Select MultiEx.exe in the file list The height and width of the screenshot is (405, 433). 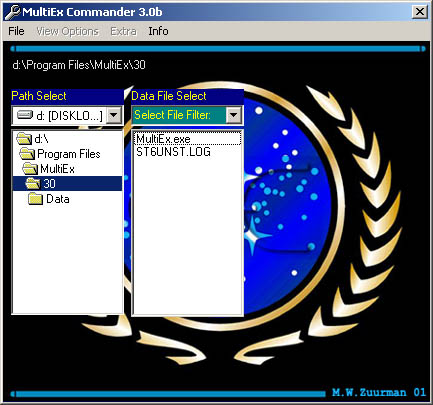point(187,139)
